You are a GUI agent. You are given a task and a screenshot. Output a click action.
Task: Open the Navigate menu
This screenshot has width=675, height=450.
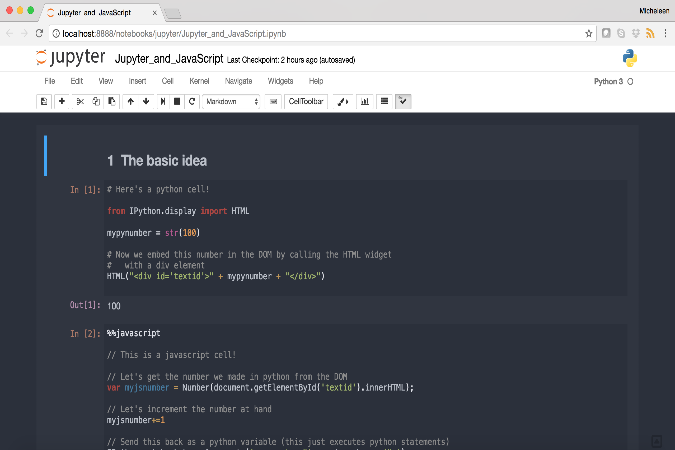pyautogui.click(x=239, y=80)
